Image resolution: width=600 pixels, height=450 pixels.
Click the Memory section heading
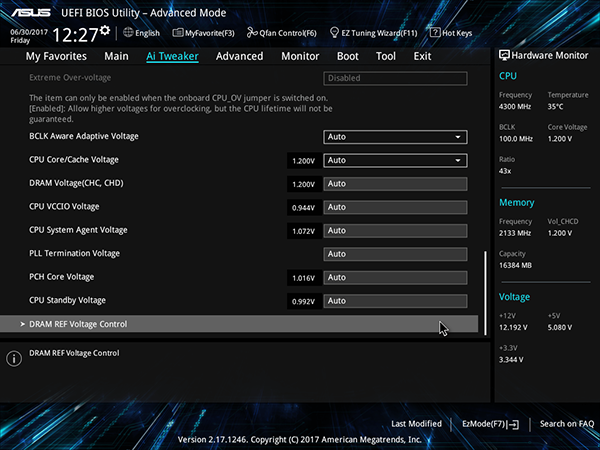tap(517, 202)
